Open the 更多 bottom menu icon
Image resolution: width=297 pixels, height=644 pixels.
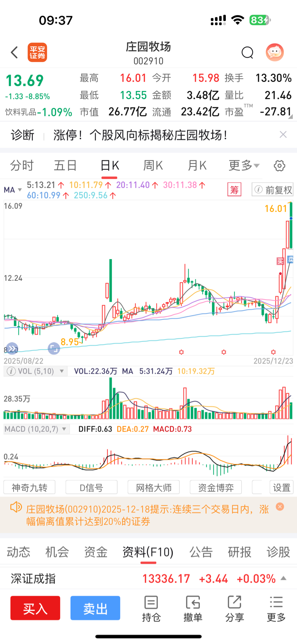[276, 609]
